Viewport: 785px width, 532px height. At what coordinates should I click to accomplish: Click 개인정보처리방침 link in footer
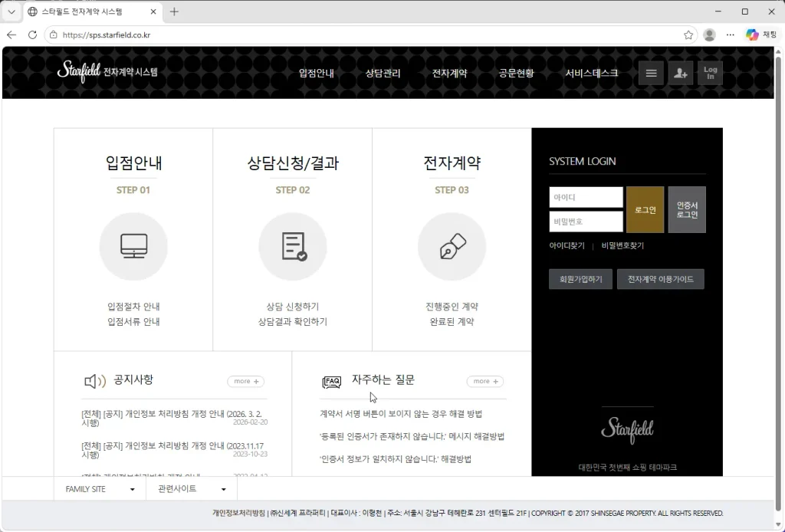pos(239,513)
